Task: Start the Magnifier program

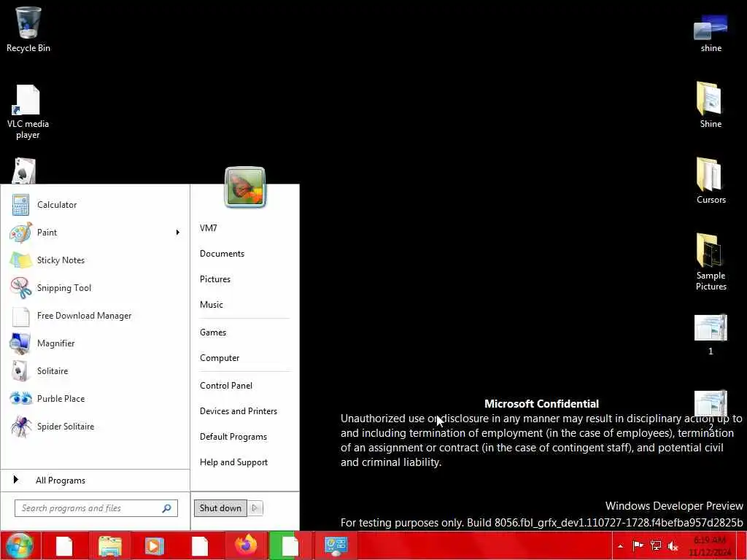Action: tap(96, 343)
